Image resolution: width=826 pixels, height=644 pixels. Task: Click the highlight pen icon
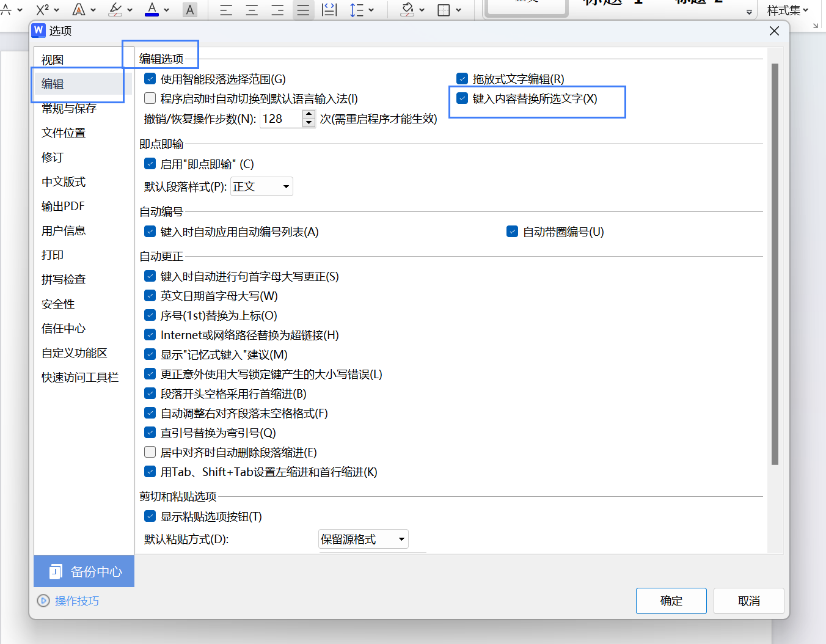tap(115, 10)
